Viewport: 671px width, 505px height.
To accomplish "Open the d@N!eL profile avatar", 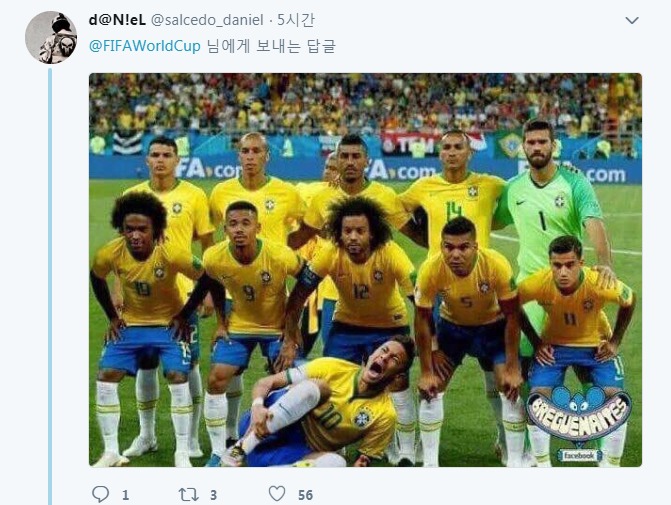I will click(x=51, y=38).
